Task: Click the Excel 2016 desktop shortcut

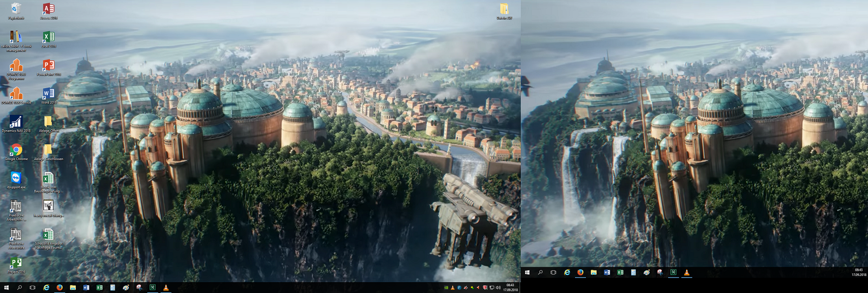Action: 48,37
